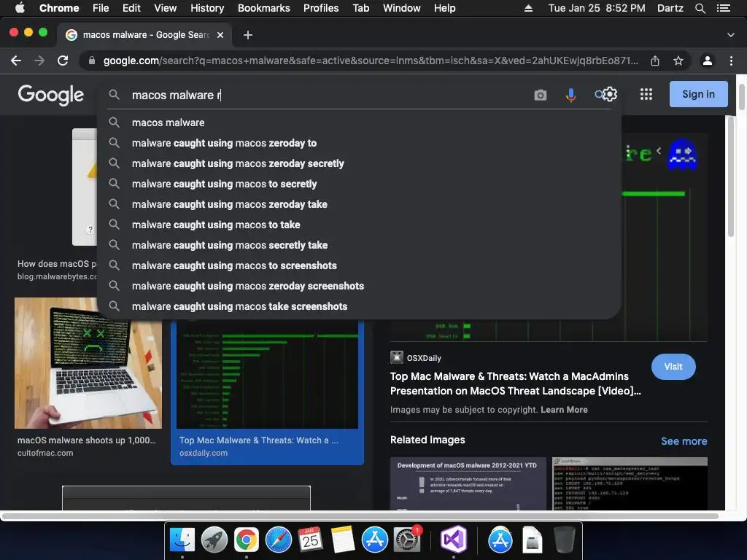Image resolution: width=747 pixels, height=560 pixels.
Task: Open the Chrome profile avatar icon
Action: click(708, 61)
